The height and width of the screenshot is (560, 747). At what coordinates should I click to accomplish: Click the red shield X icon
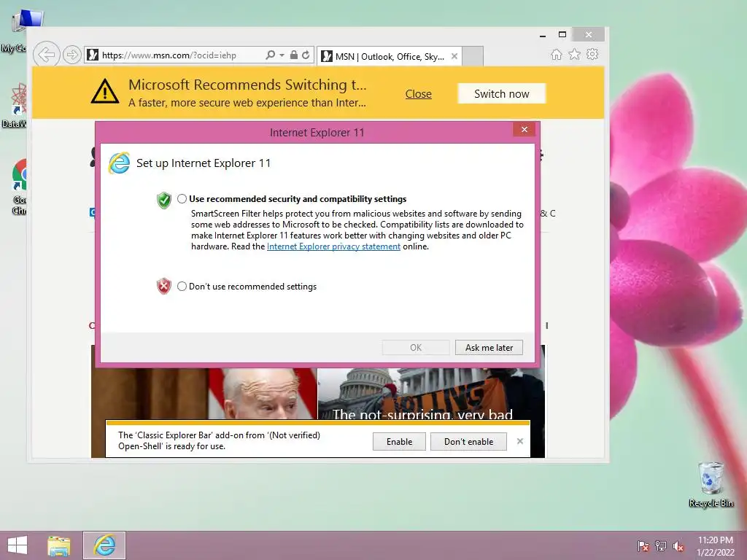click(x=164, y=286)
